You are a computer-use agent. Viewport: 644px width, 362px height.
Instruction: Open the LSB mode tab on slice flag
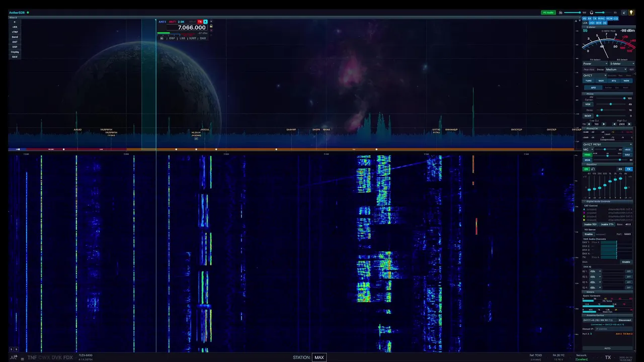coord(182,38)
